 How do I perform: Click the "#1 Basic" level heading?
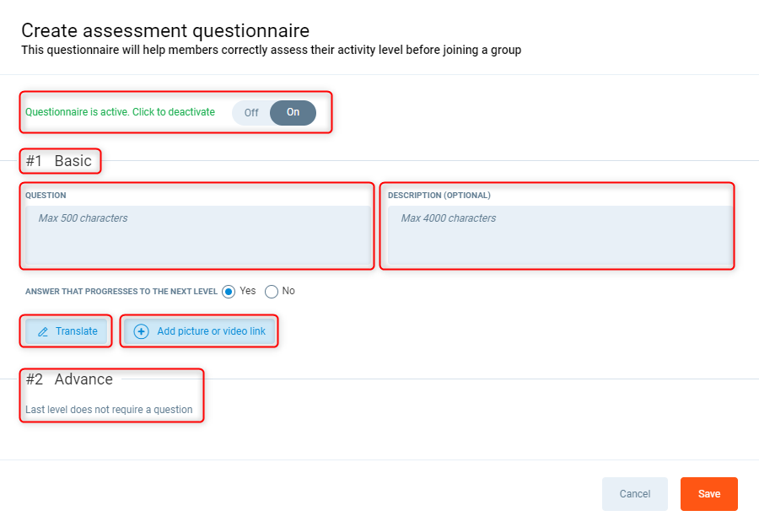[58, 161]
